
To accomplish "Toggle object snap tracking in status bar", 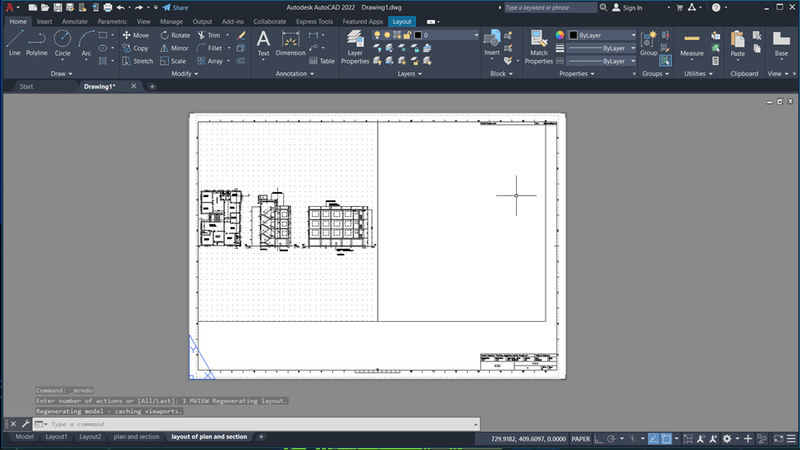I will click(654, 439).
